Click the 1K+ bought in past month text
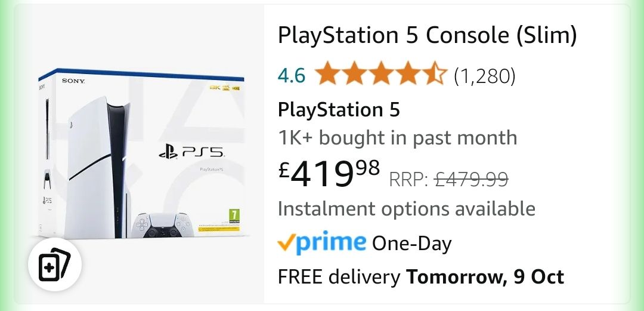644x311 pixels. tap(397, 138)
